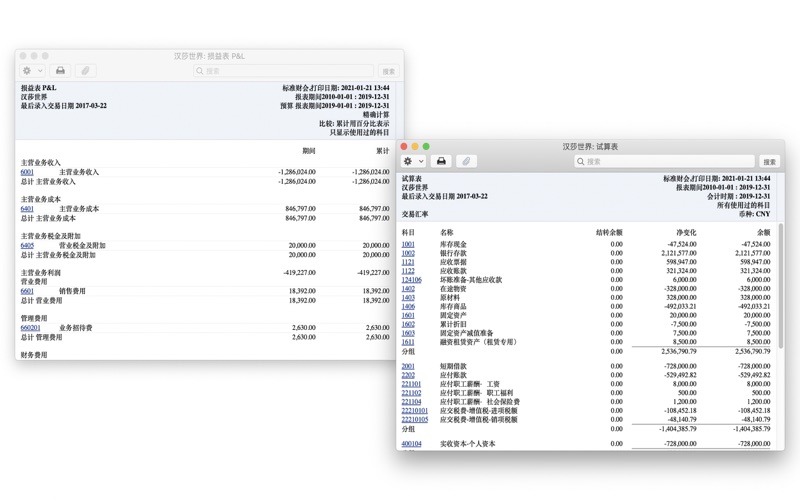Click the print icon in 损益表 P&L window
The height and width of the screenshot is (500, 800).
click(x=60, y=71)
